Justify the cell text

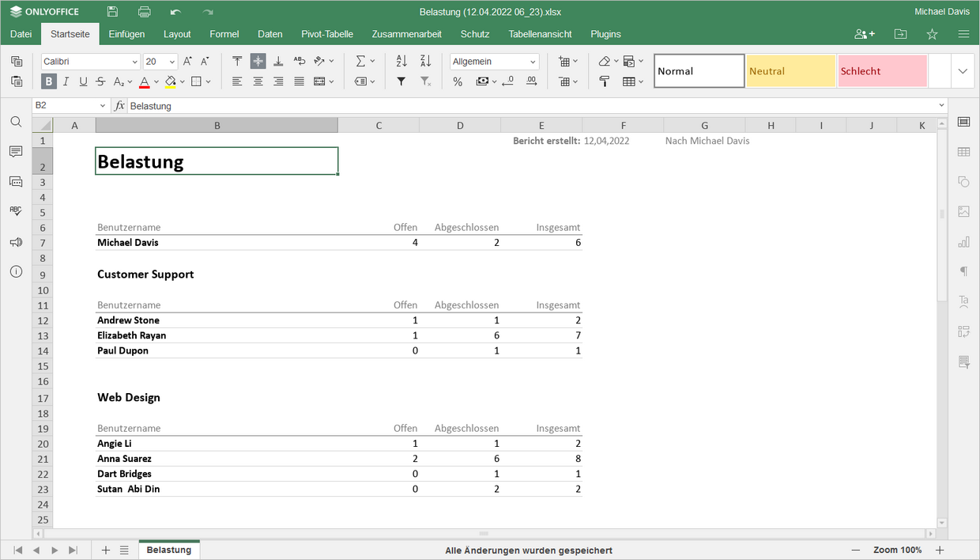299,81
